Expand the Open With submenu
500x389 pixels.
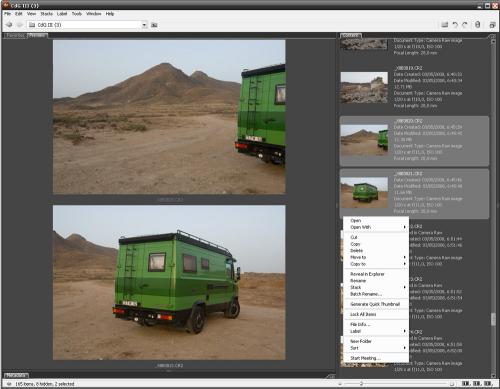click(376, 227)
